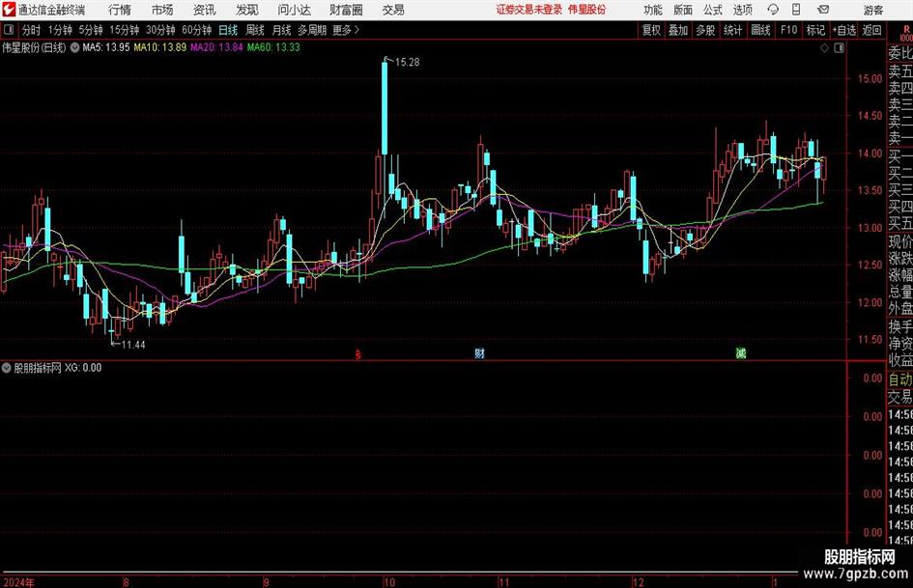Switch to 60分钟 period tab

[x=197, y=30]
